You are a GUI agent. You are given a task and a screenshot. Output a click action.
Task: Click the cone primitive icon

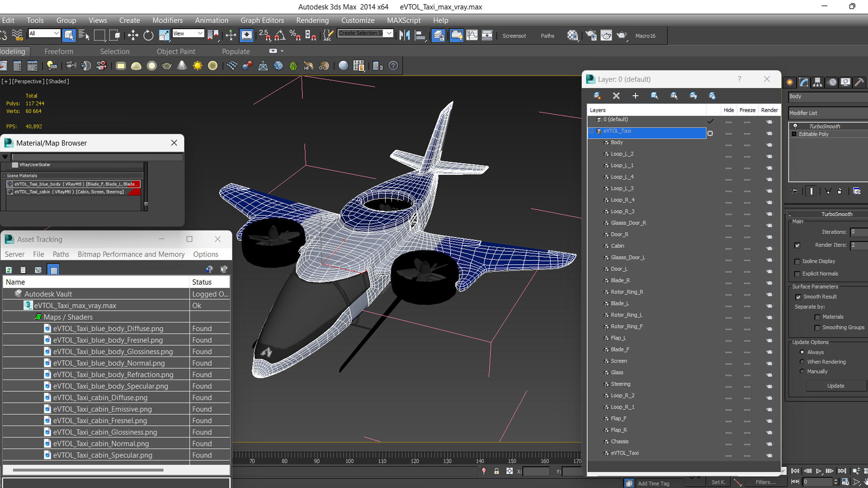tap(182, 66)
